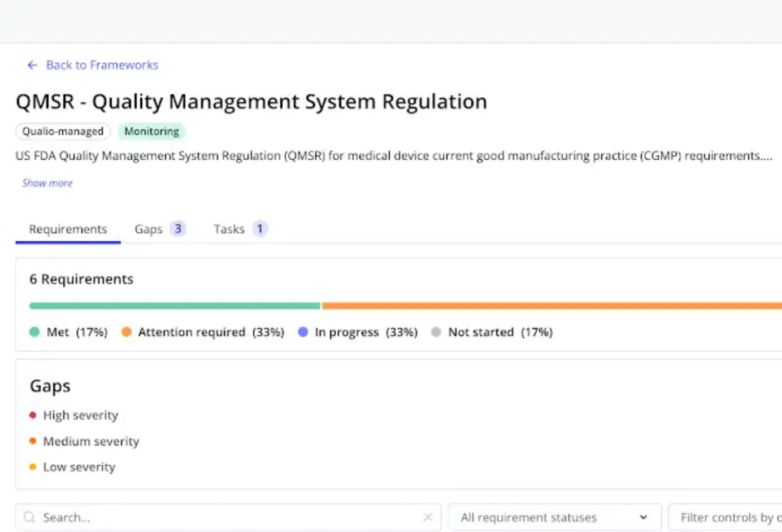The width and height of the screenshot is (782, 532).
Task: Click the orange Attention required dot
Action: coord(127,332)
